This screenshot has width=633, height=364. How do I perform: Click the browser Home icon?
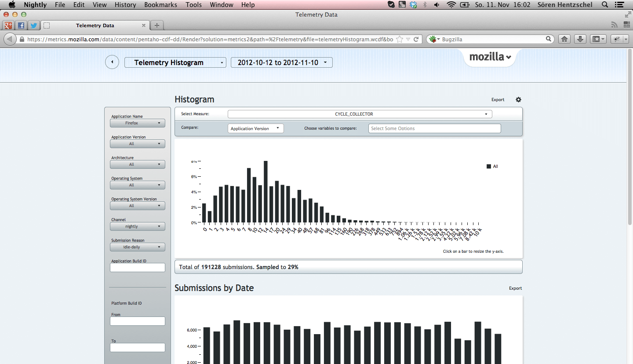pos(564,39)
